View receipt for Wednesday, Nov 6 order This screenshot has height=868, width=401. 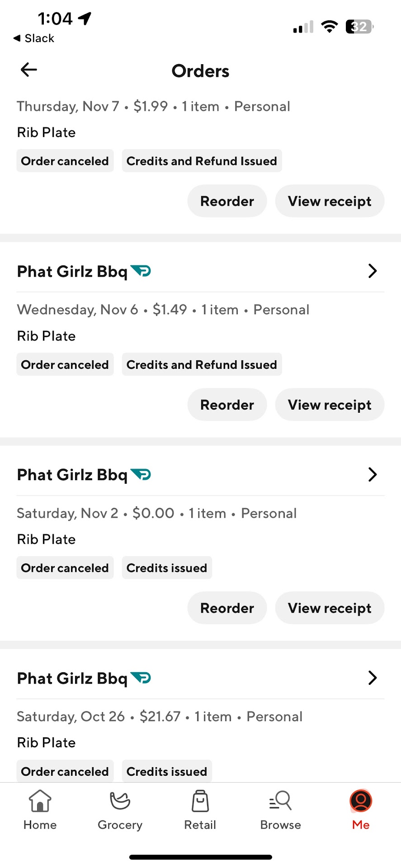tap(330, 405)
